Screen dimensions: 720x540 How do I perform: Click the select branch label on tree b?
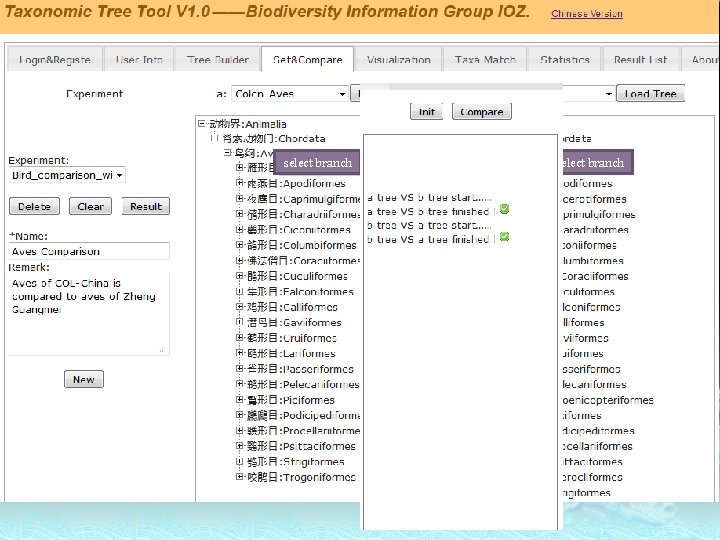click(598, 163)
